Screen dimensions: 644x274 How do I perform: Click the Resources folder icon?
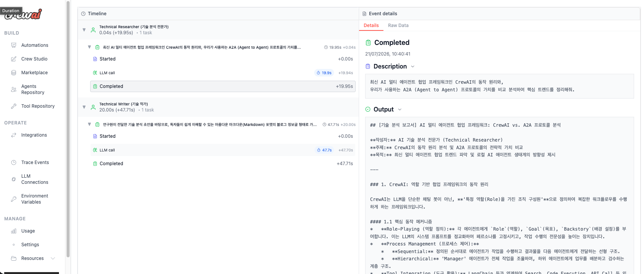14,258
